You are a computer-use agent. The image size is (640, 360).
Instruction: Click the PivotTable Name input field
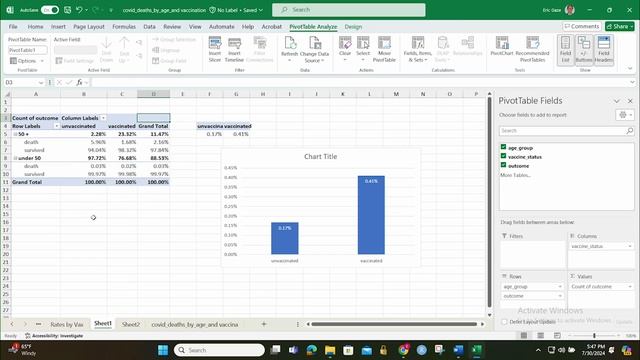pos(28,50)
